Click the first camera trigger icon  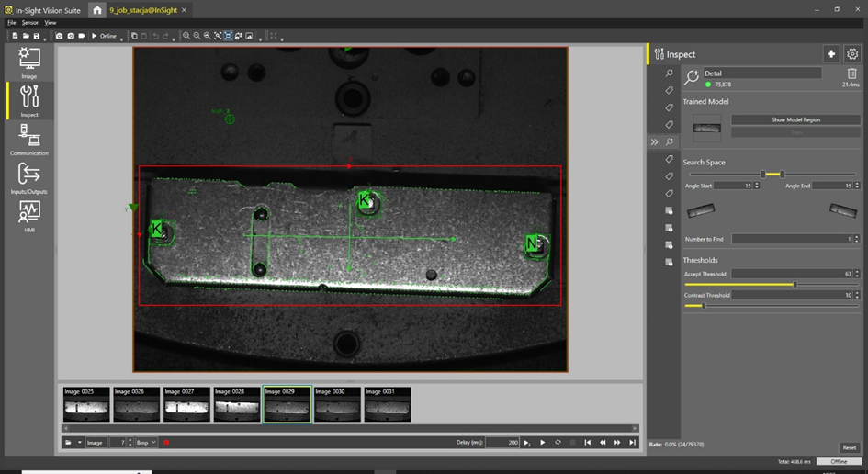[59, 36]
